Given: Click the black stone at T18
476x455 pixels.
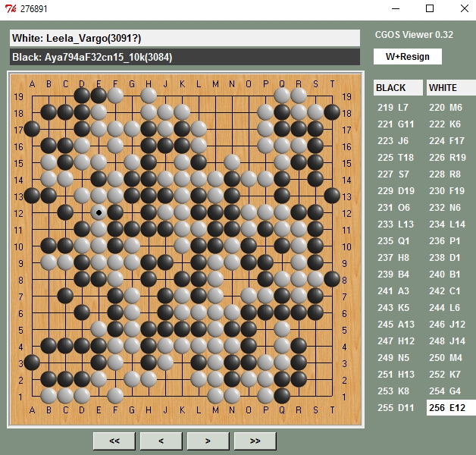Looking at the screenshot, I should click(x=332, y=112).
